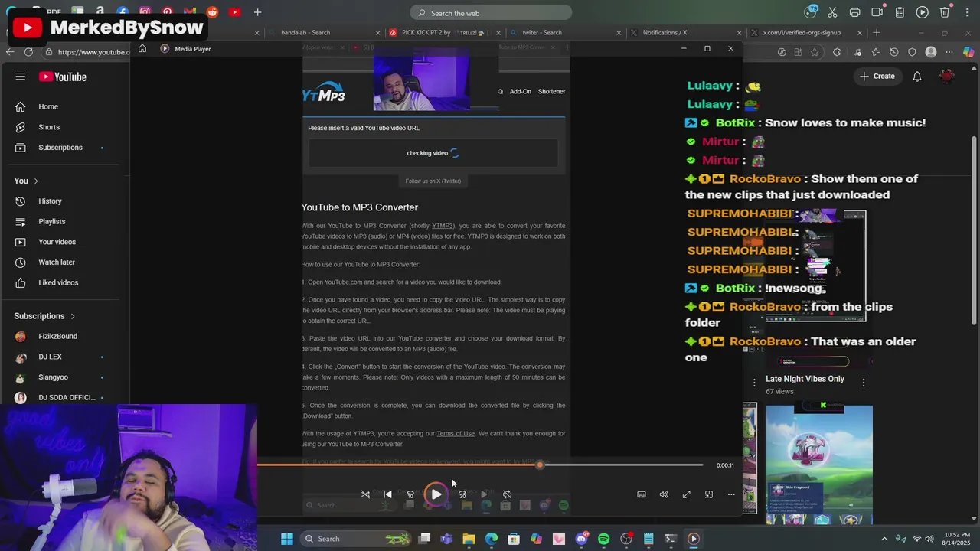Image resolution: width=980 pixels, height=551 pixels.
Task: Toggle repeat mode in Media Player
Action: [507, 494]
